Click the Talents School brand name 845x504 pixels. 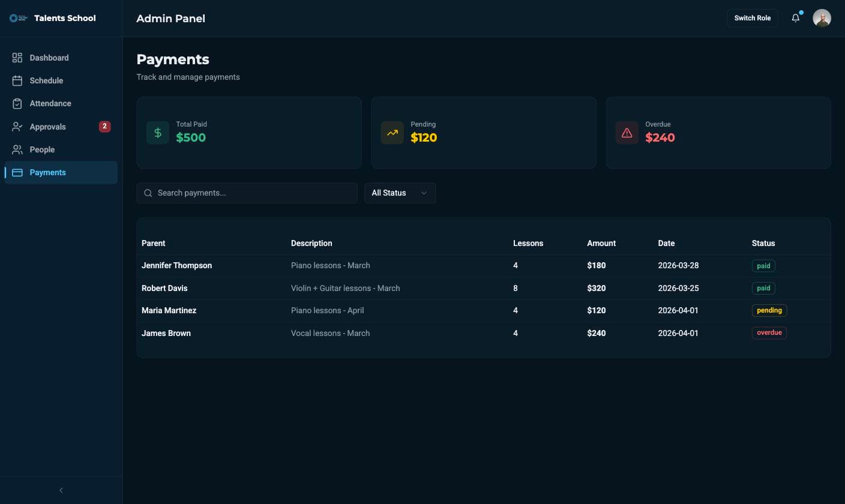(x=65, y=18)
